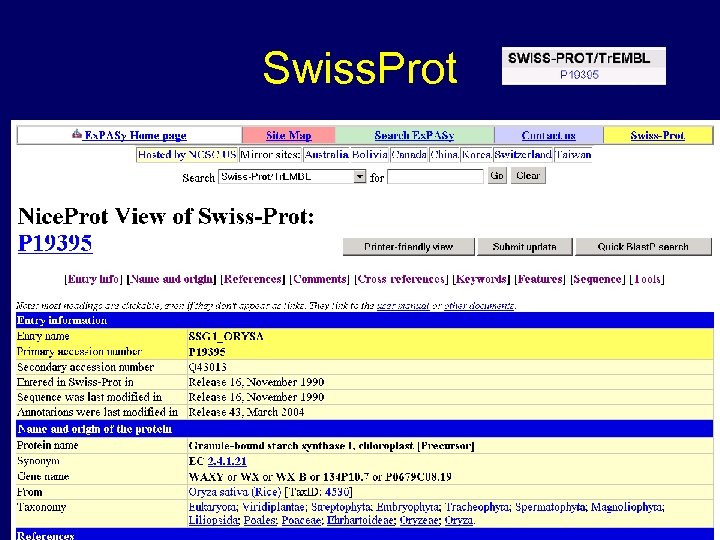The width and height of the screenshot is (720, 540).
Task: Open the Oryzeae taxonomy link
Action: 419,520
